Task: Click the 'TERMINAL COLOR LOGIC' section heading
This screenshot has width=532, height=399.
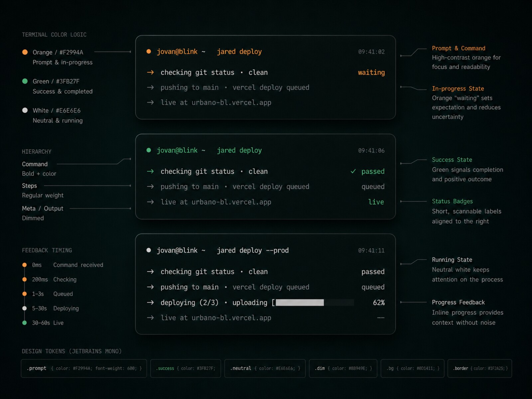Action: 54,35
